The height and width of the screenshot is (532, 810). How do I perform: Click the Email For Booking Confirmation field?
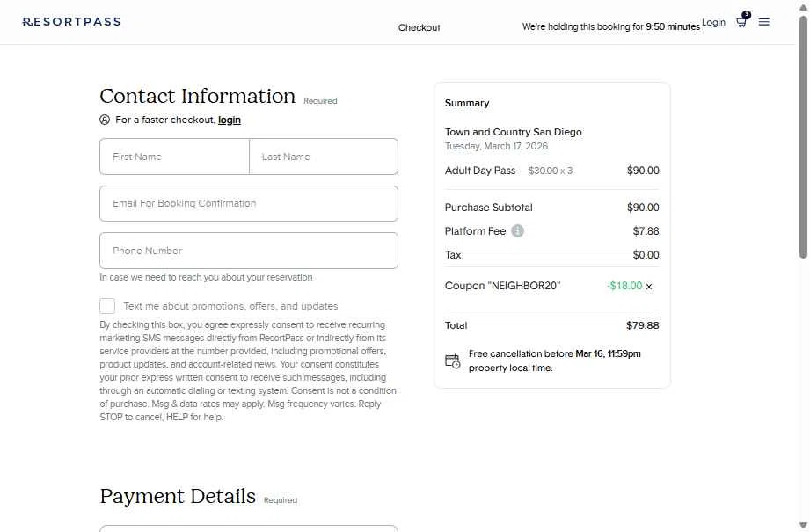point(248,203)
